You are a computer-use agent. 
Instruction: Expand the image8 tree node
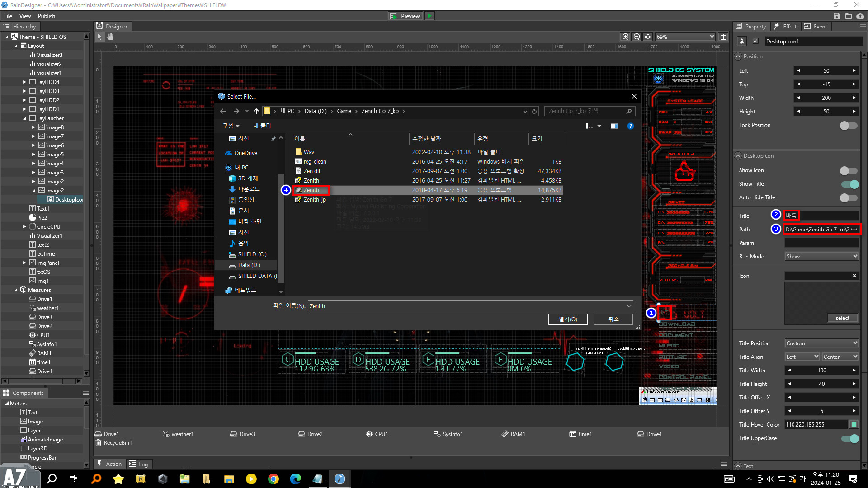[33, 127]
